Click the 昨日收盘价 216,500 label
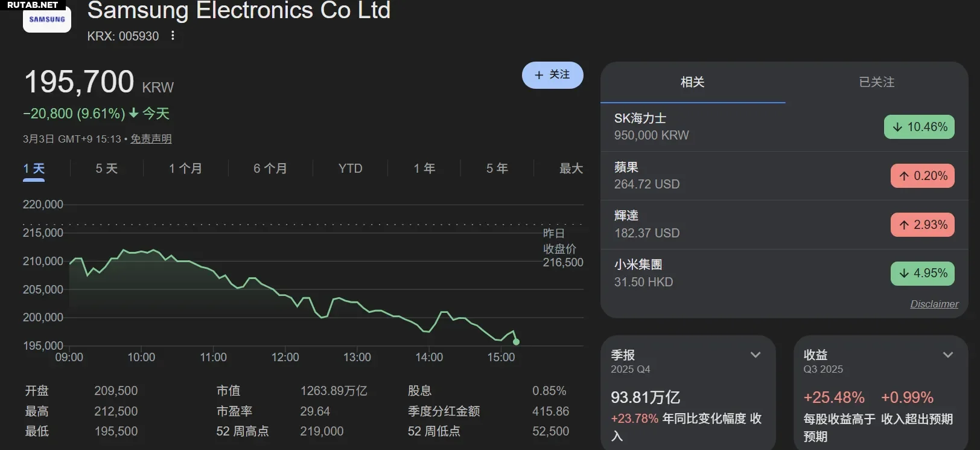 pyautogui.click(x=562, y=248)
